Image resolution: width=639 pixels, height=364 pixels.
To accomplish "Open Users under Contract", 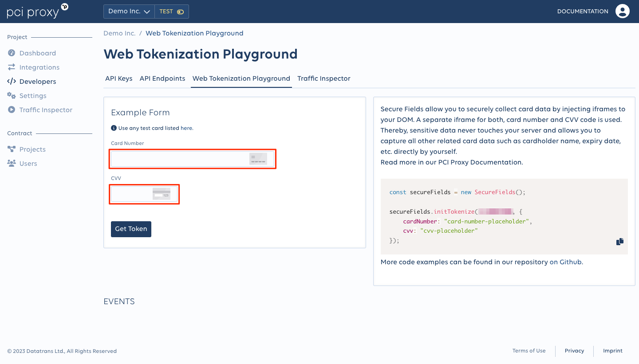I will [x=28, y=164].
